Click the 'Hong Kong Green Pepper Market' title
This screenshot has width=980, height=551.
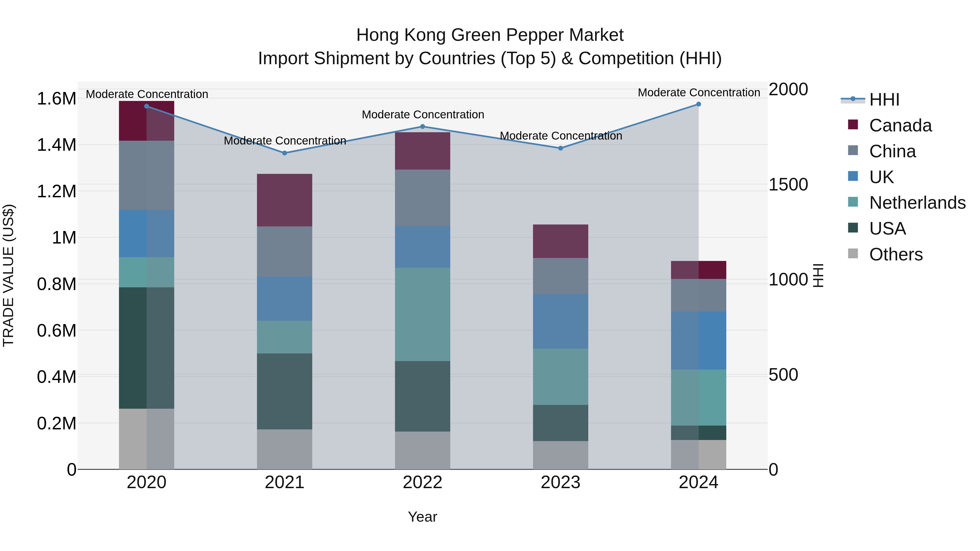(490, 35)
